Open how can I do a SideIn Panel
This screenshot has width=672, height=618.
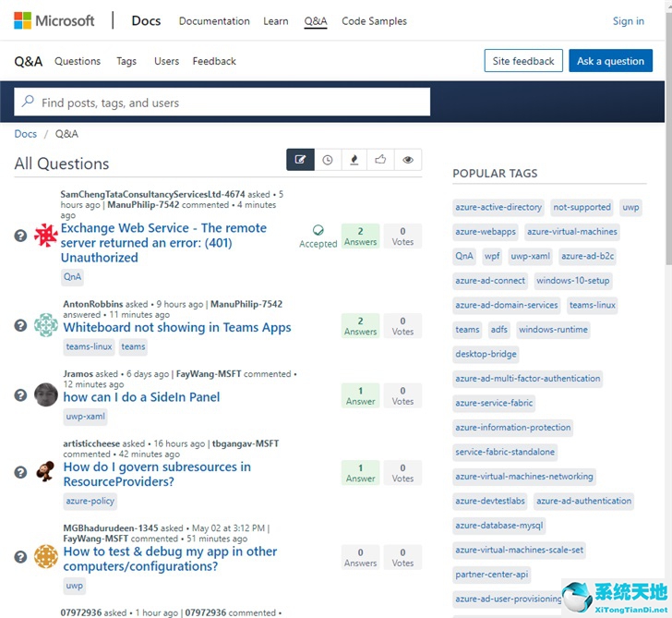tap(141, 397)
